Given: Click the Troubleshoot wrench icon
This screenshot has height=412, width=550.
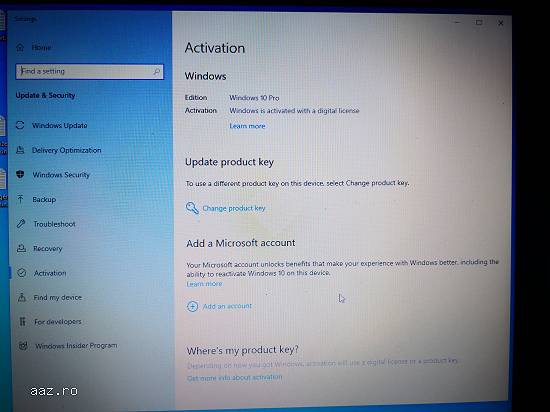Looking at the screenshot, I should [x=21, y=224].
